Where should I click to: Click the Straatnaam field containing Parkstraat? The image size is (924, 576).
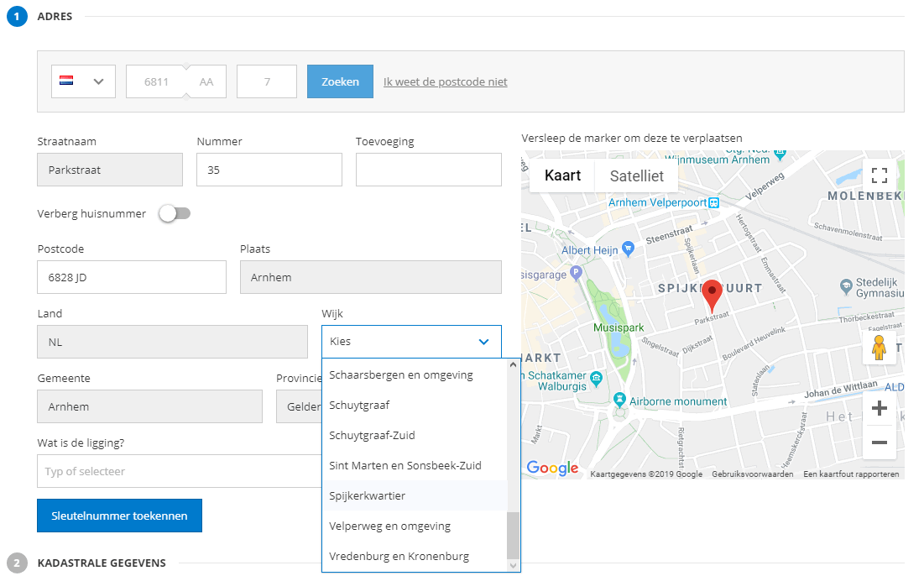coord(110,170)
